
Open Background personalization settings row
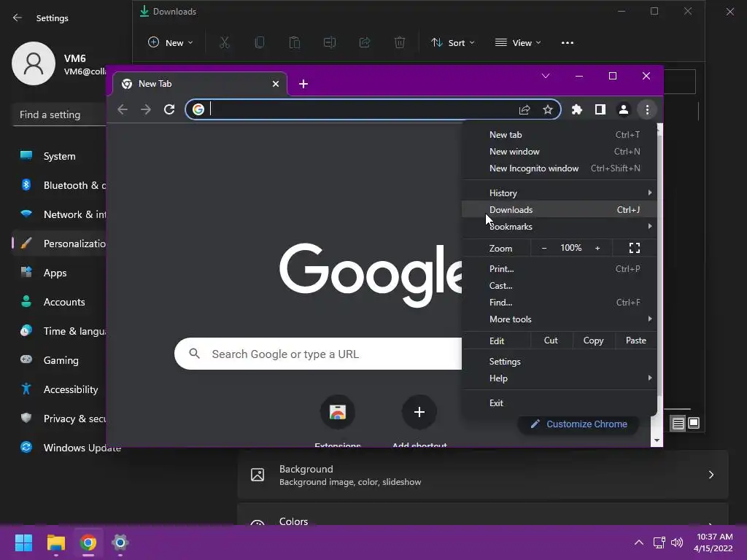point(483,475)
